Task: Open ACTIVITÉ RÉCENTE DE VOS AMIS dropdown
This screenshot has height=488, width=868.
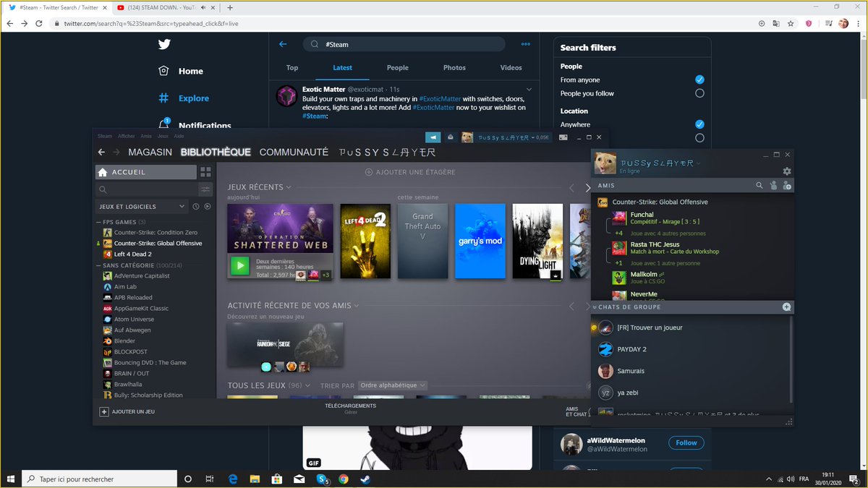Action: (x=357, y=306)
